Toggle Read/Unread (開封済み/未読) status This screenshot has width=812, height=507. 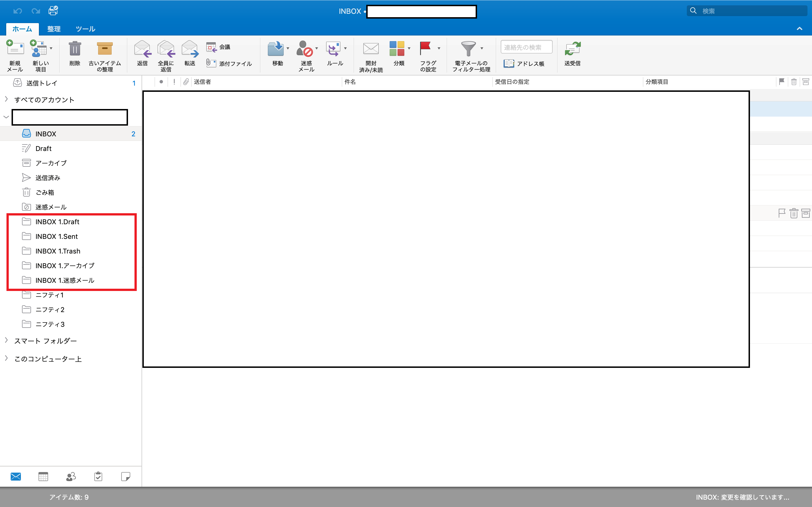371,49
